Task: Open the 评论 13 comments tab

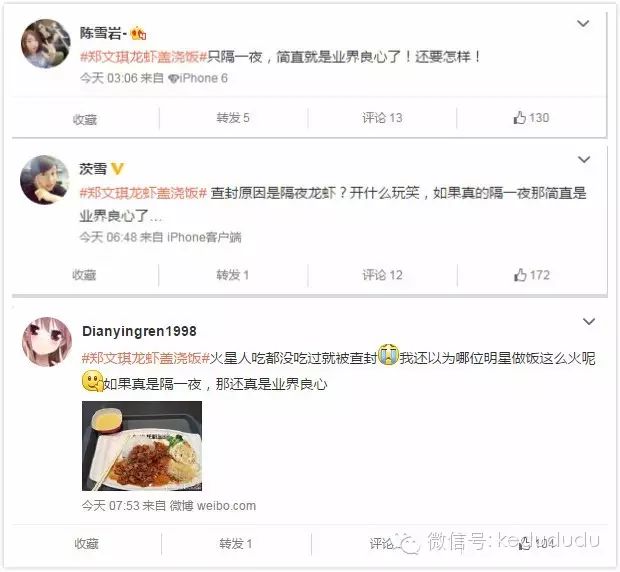Action: (382, 118)
